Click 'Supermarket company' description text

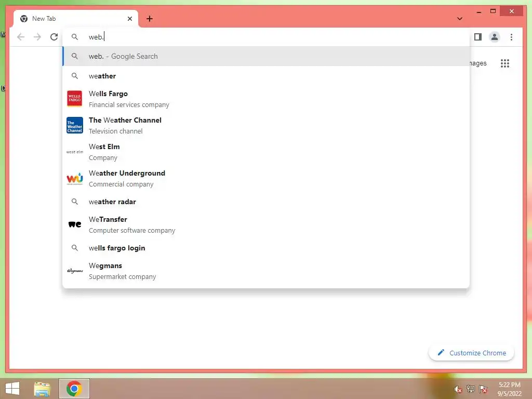(122, 276)
